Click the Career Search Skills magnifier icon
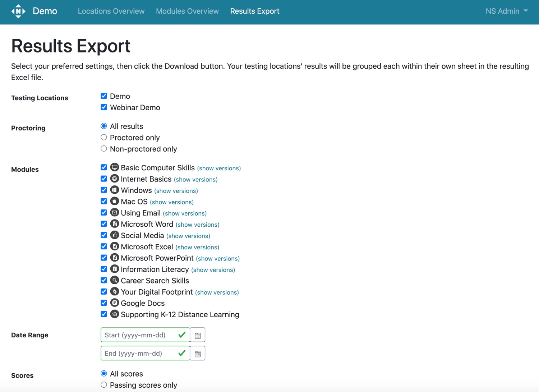 (114, 280)
